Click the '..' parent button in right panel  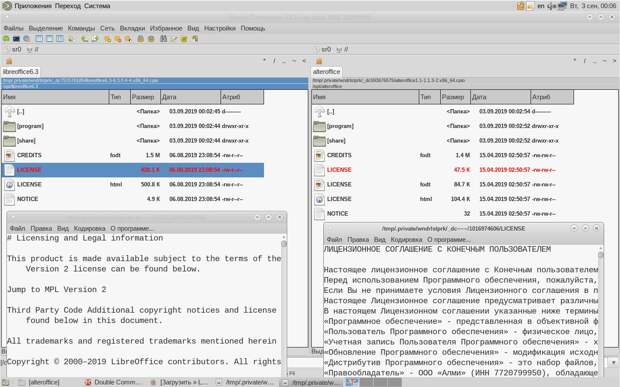pyautogui.click(x=594, y=61)
